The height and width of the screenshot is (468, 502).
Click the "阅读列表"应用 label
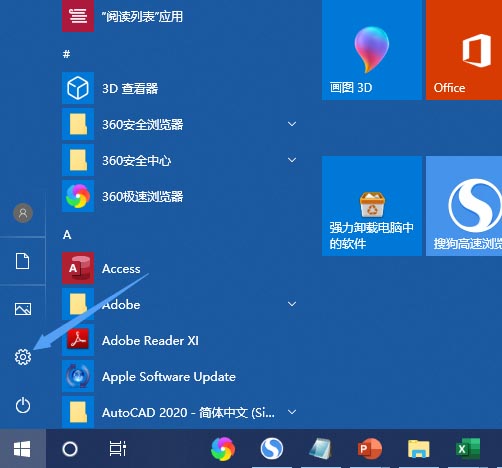(143, 16)
